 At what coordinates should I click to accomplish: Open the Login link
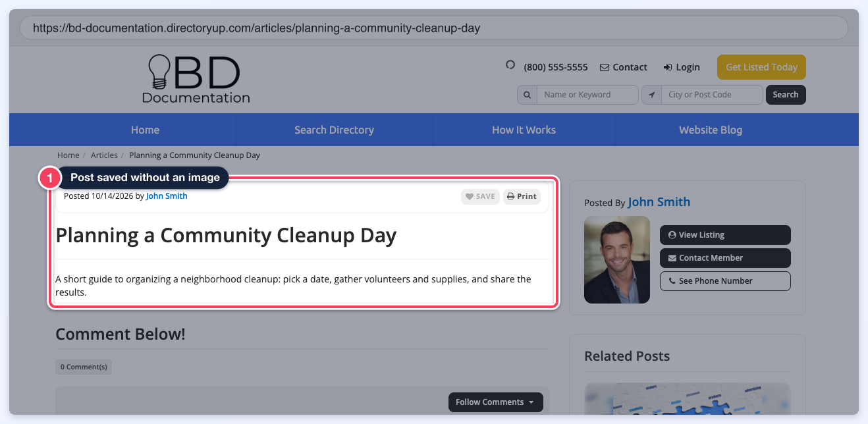[x=682, y=67]
